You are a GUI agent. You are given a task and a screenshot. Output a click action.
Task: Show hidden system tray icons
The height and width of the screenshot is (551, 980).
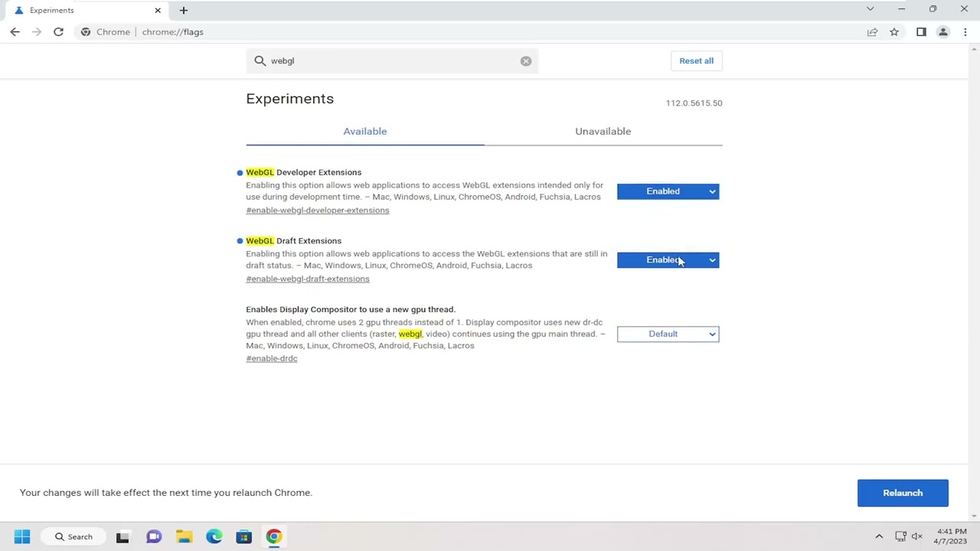[x=879, y=536]
